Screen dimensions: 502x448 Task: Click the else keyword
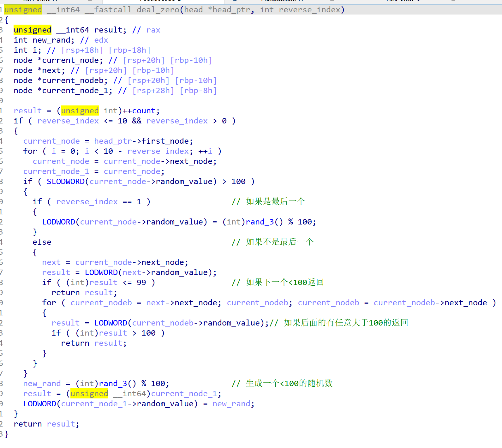click(42, 242)
